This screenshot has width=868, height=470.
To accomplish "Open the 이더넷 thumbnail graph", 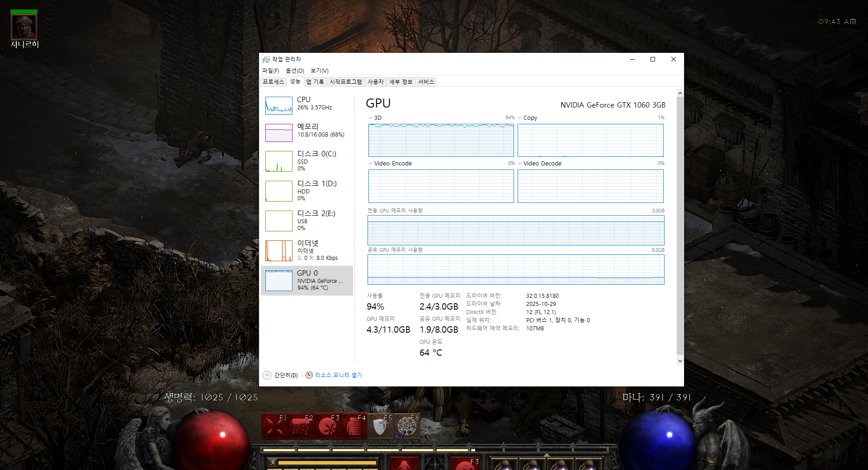I will [279, 251].
